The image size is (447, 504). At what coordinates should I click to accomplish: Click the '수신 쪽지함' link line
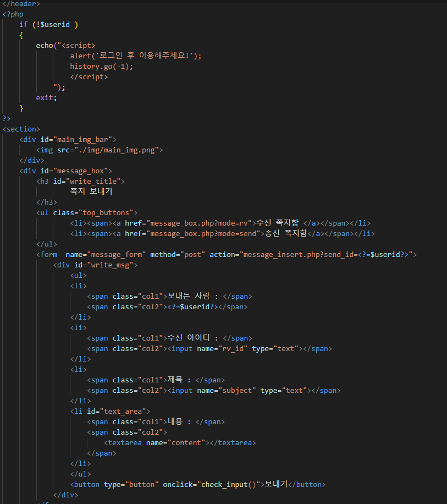point(220,223)
